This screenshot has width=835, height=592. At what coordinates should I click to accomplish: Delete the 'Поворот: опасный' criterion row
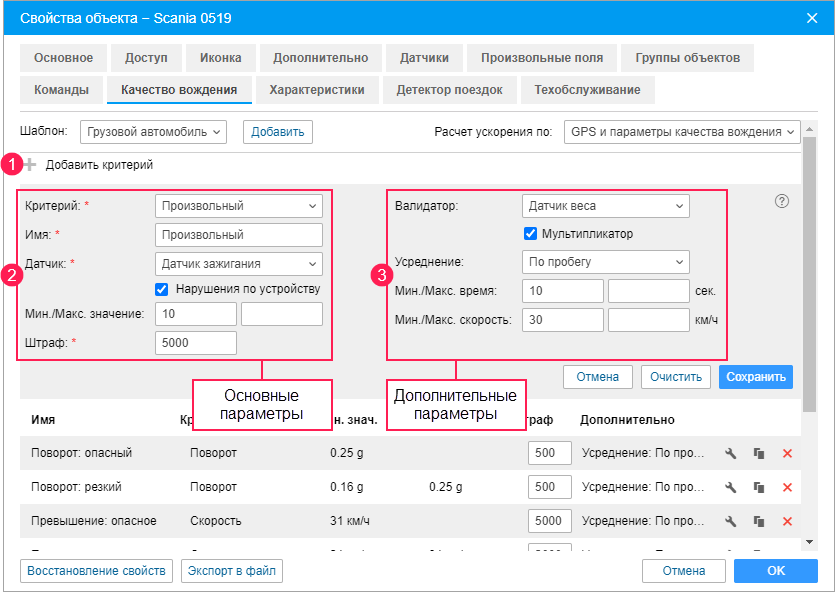pos(787,454)
